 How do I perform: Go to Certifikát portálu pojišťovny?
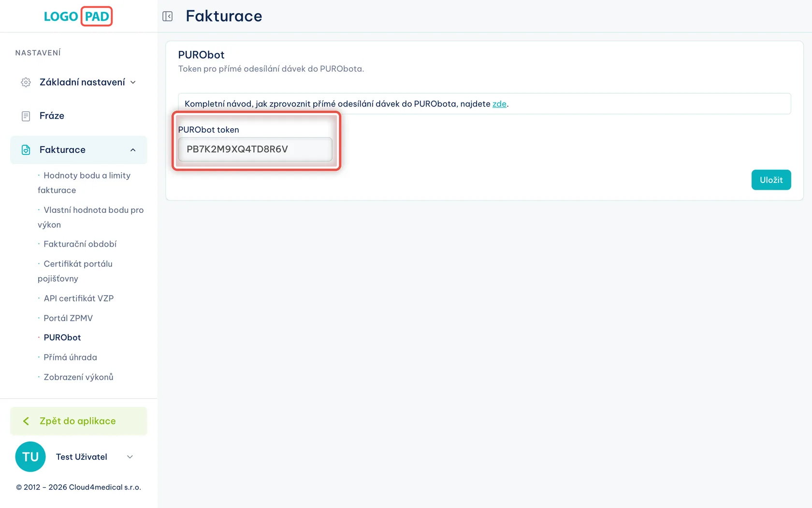75,271
